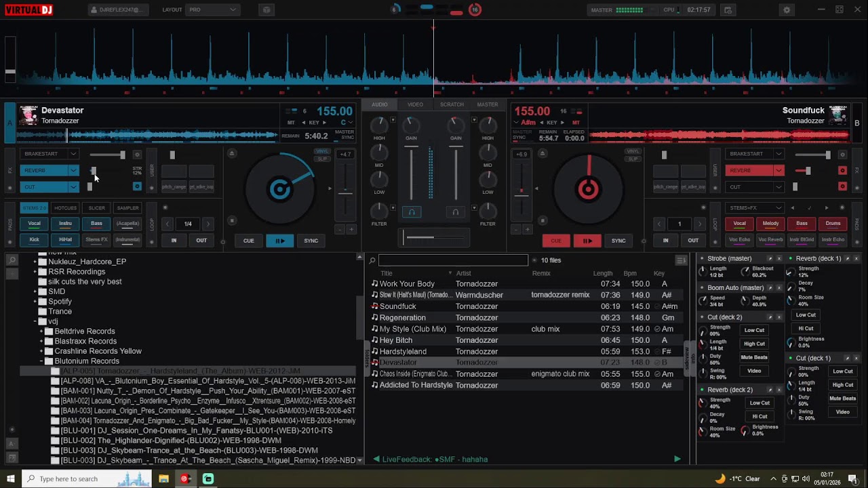Click deck B pitch minus button

pos(516,230)
